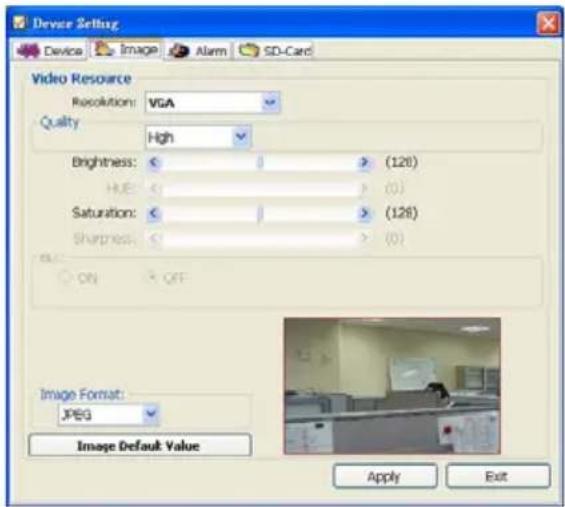The height and width of the screenshot is (507, 565).
Task: Open the Alarm tab
Action: coord(198,51)
